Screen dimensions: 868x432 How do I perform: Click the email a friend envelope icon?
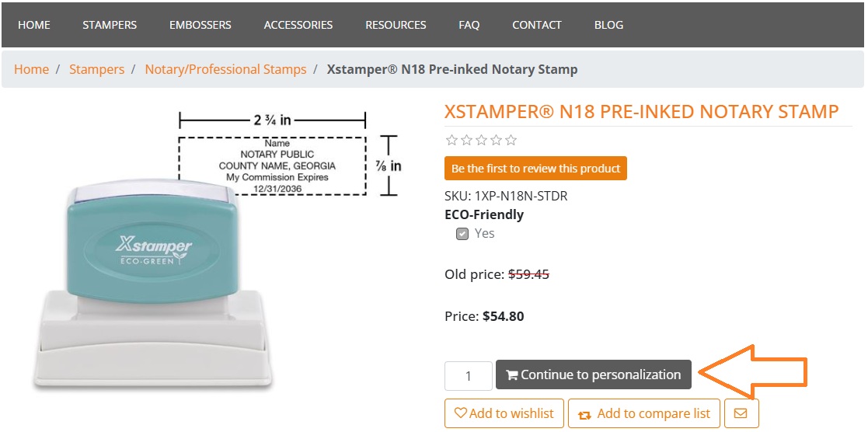(x=741, y=413)
